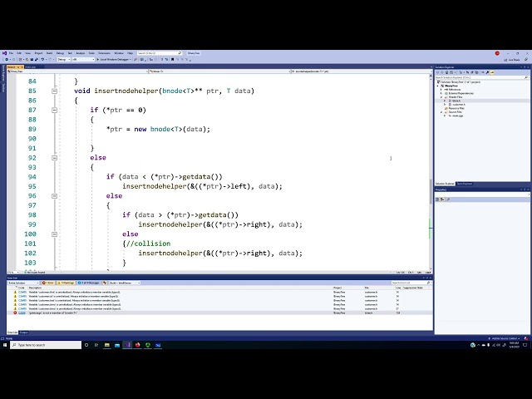Toggle the Messages filter button
This screenshot has height=399, width=532.
tap(89, 283)
